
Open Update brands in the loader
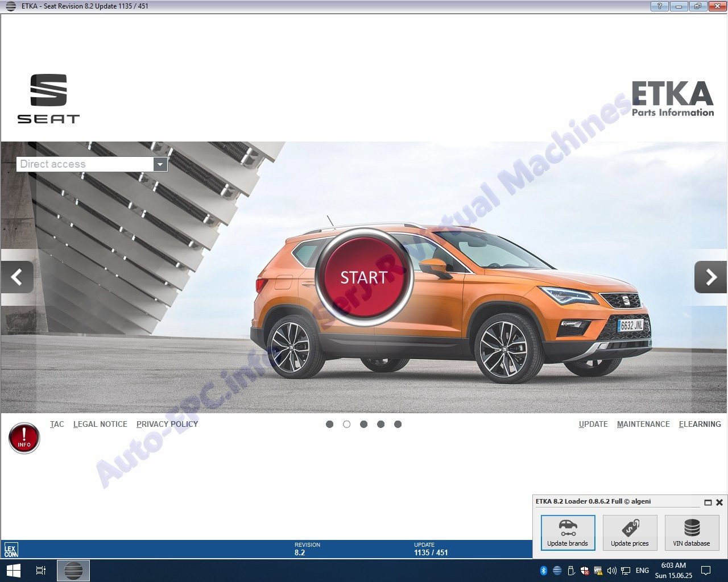pos(568,533)
